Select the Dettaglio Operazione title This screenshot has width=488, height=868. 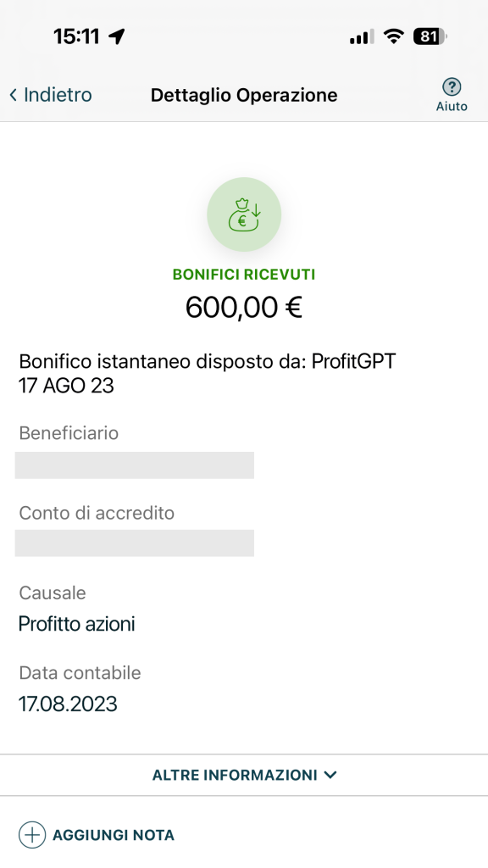click(x=244, y=95)
